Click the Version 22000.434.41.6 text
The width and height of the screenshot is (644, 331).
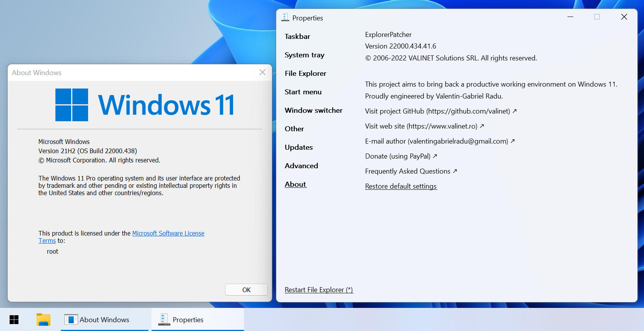400,46
